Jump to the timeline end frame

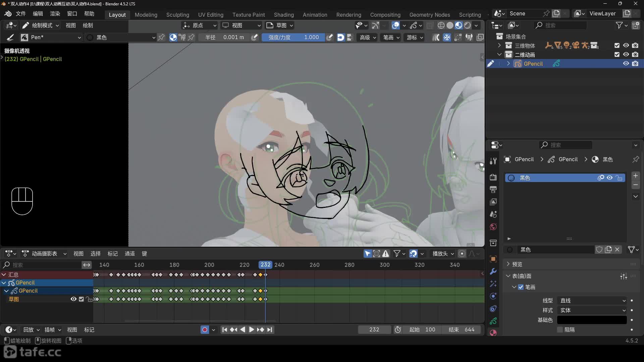click(270, 330)
